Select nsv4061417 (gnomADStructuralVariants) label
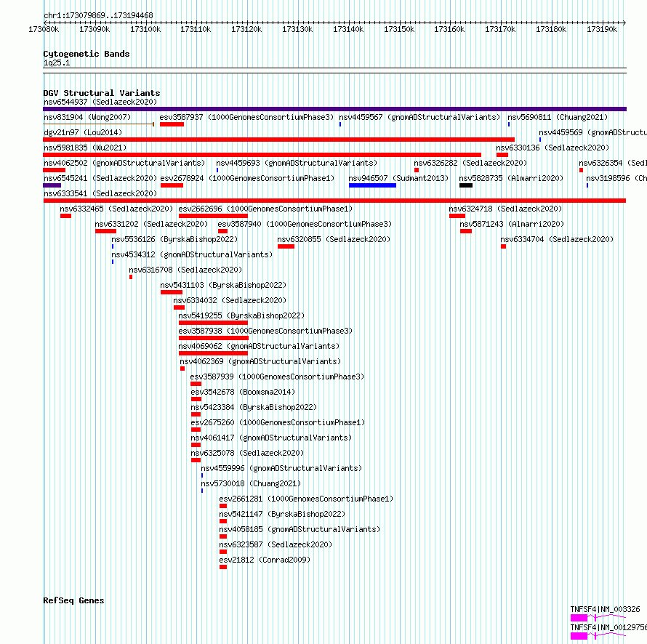The height and width of the screenshot is (644, 647). (x=271, y=438)
